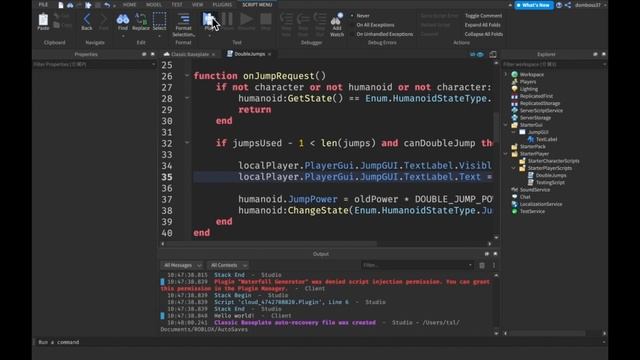The image size is (640, 360).
Task: Open the All Messages dropdown
Action: (x=182, y=265)
